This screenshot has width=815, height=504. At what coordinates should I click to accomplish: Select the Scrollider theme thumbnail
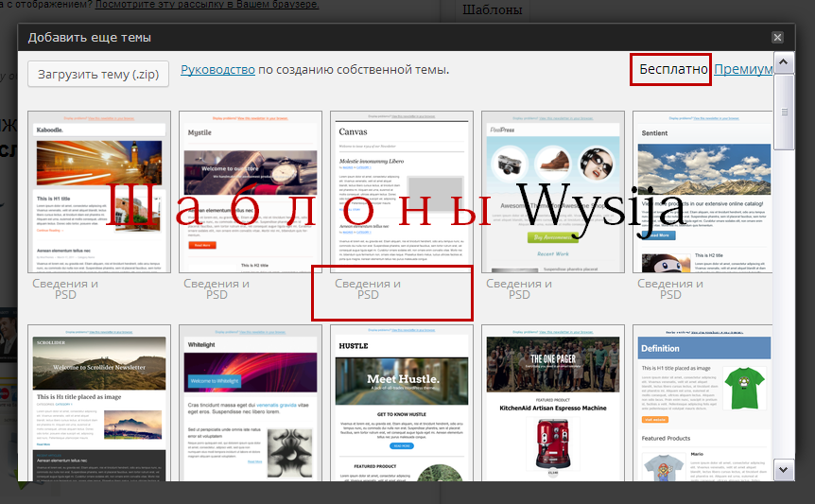99,403
